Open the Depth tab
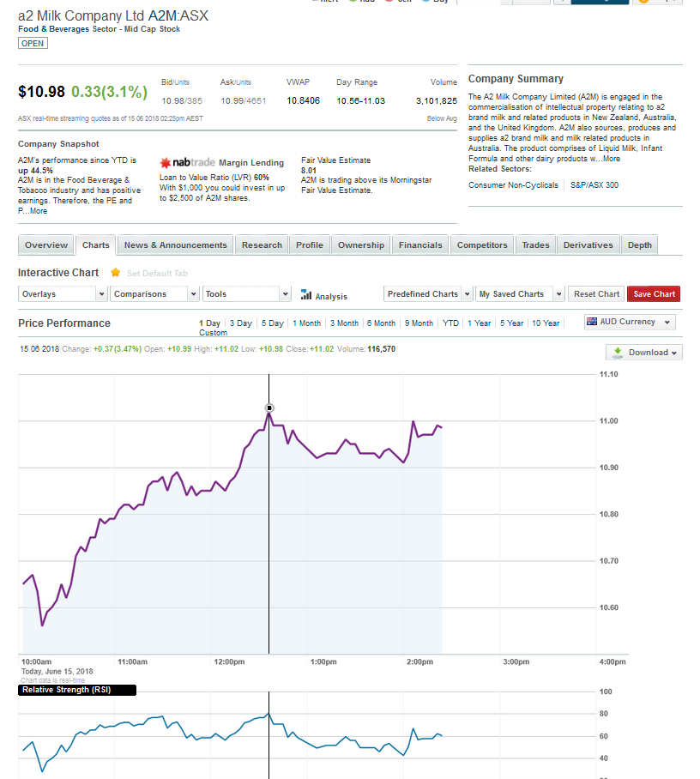Viewport: 700px width, 779px height. (640, 245)
